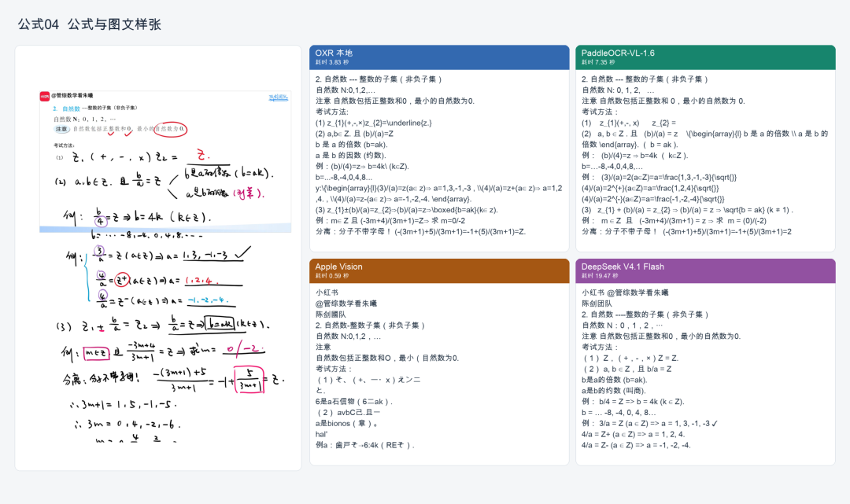Click the OXR 本地 panel header
The width and height of the screenshot is (850, 504).
click(x=439, y=57)
